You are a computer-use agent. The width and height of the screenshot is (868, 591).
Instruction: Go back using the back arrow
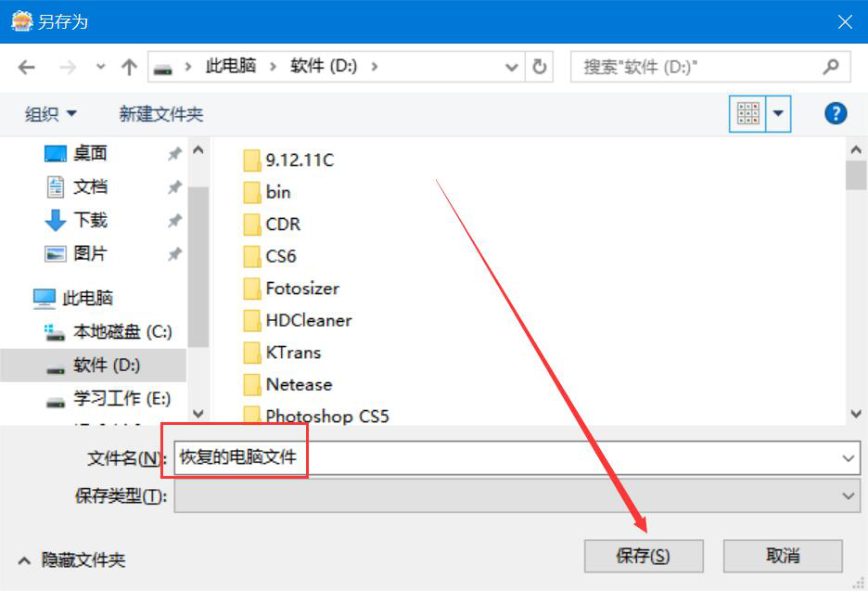(x=27, y=68)
